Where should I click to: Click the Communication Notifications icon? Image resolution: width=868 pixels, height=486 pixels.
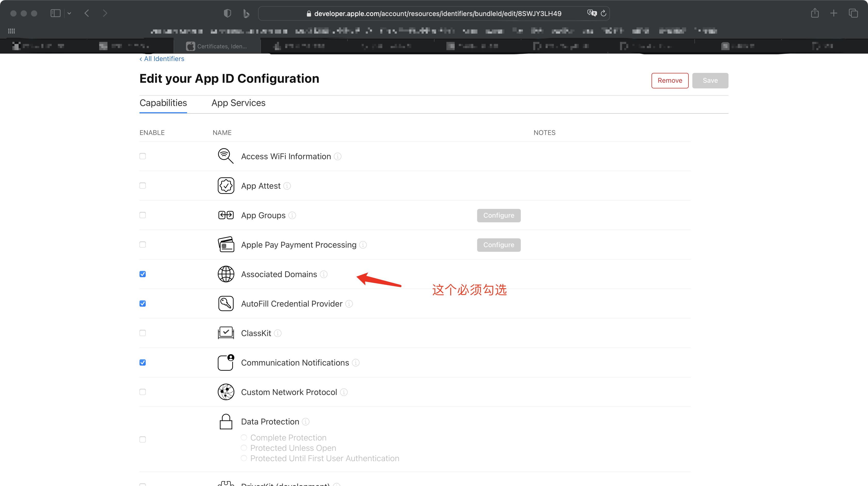[x=226, y=362]
